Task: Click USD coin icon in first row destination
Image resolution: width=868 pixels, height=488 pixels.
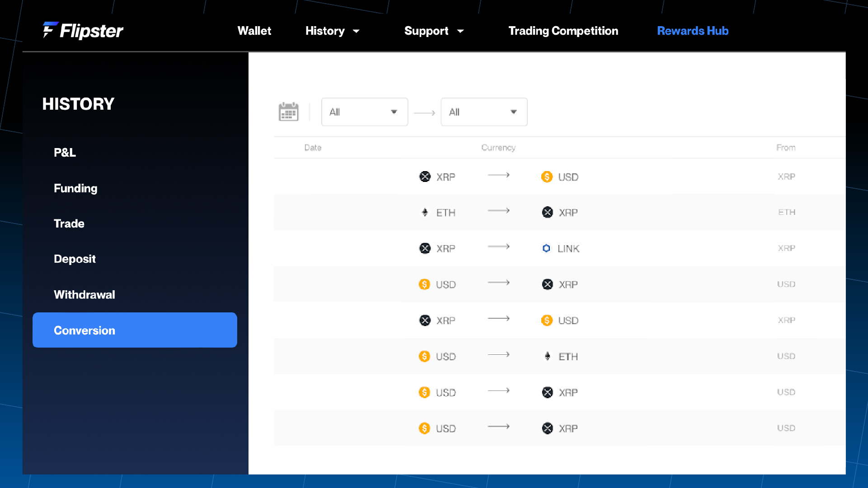Action: point(547,177)
